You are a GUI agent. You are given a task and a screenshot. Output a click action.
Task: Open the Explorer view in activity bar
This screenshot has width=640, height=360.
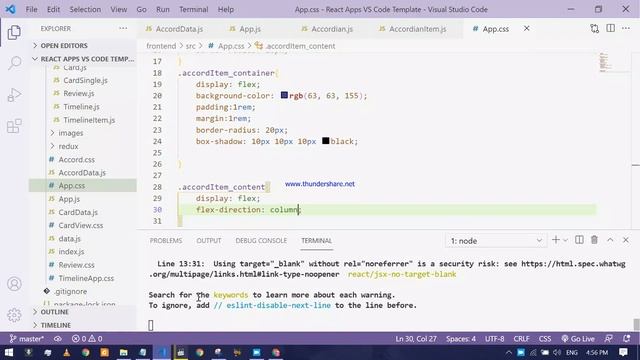click(14, 32)
